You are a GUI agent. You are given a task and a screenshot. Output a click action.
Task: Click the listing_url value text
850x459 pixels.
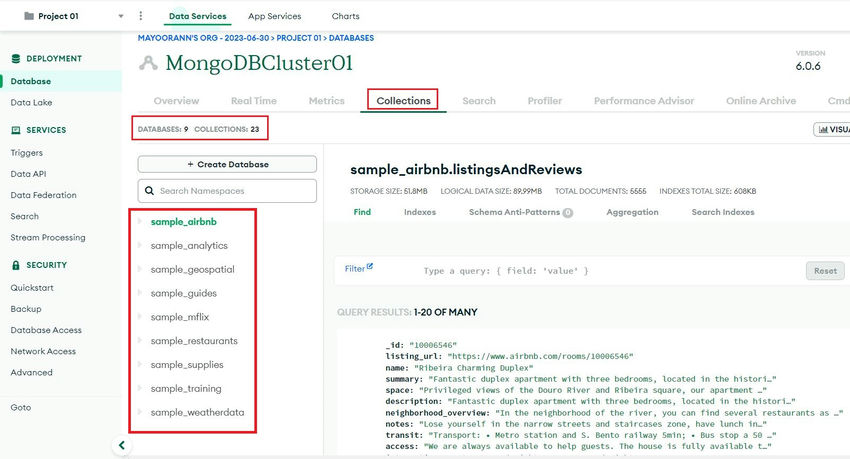coord(540,357)
